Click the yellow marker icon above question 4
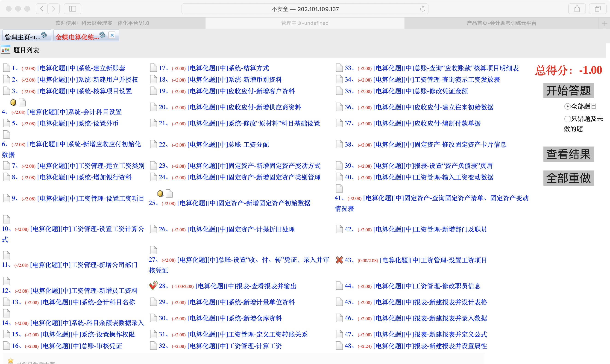Viewport: 610px width, 364px height. [13, 102]
